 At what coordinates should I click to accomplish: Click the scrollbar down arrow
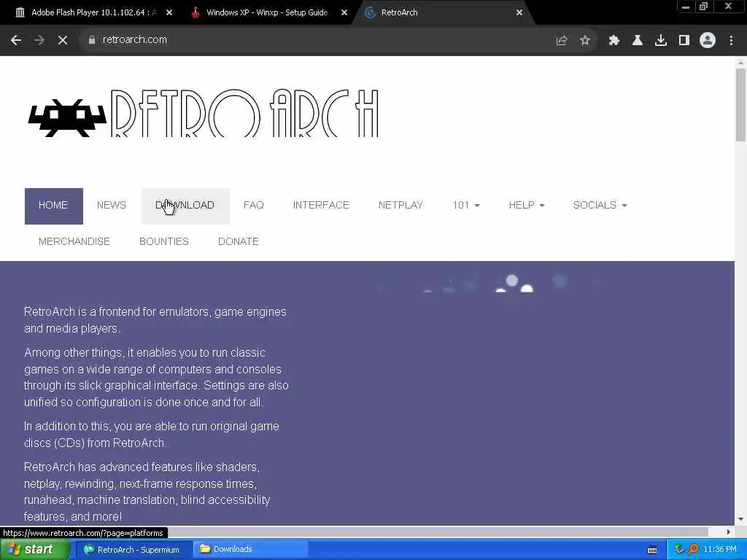coord(740,519)
